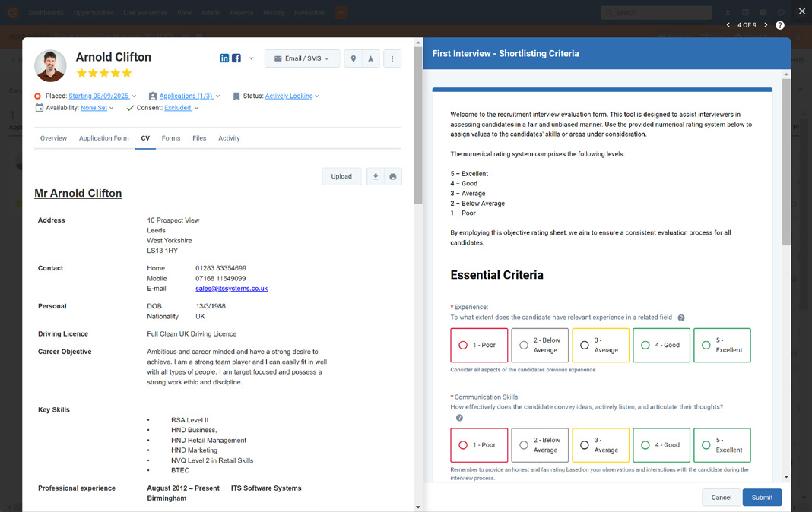Open Arnold Clifton's LinkedIn profile icon

224,58
